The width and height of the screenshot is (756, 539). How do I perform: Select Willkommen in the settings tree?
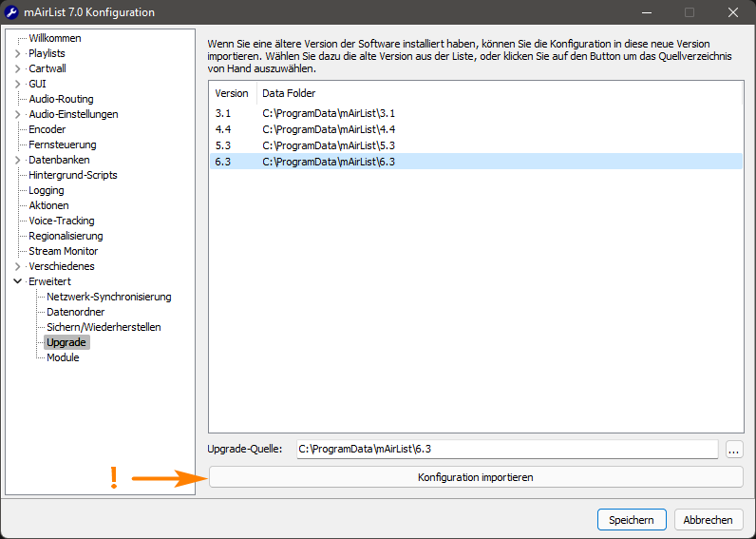[x=54, y=38]
